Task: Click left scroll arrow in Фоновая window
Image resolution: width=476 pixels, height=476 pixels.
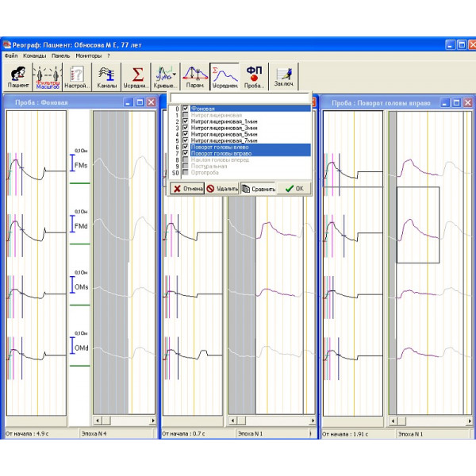Action: (98, 420)
